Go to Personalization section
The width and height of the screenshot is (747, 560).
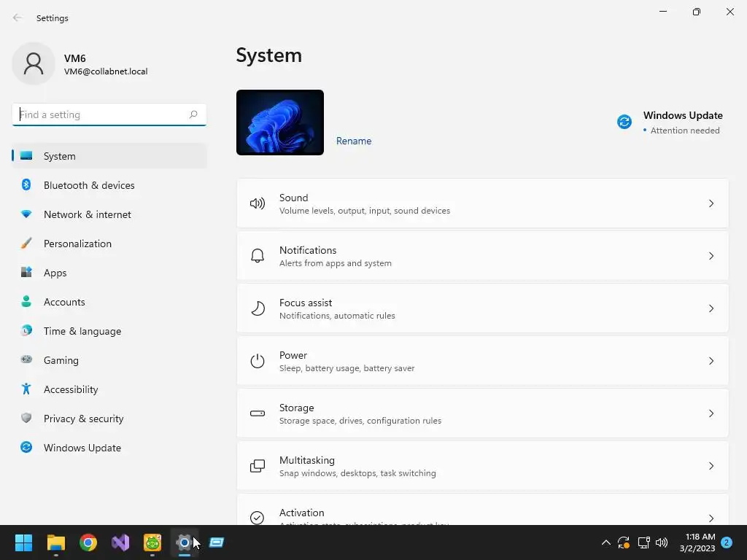pos(109,244)
